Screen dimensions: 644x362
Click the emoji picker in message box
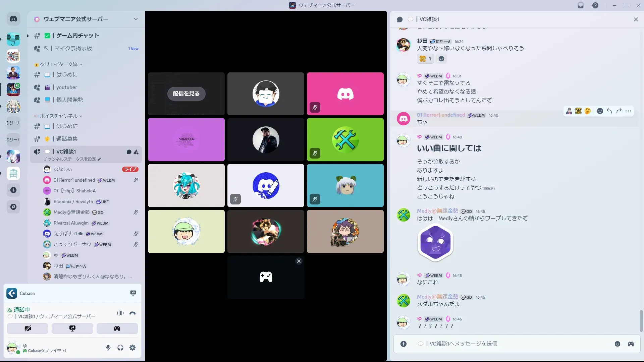coord(617,344)
